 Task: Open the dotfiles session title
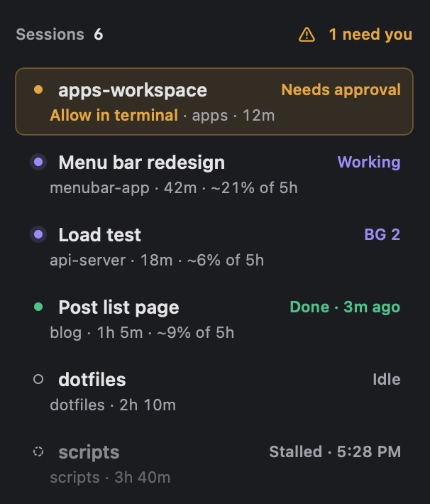coord(92,380)
